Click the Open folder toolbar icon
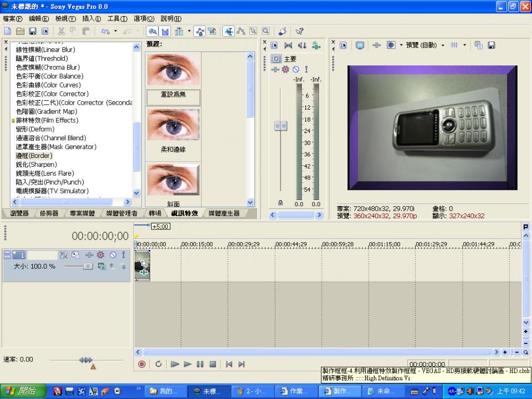The width and height of the screenshot is (532, 399). pos(20,32)
